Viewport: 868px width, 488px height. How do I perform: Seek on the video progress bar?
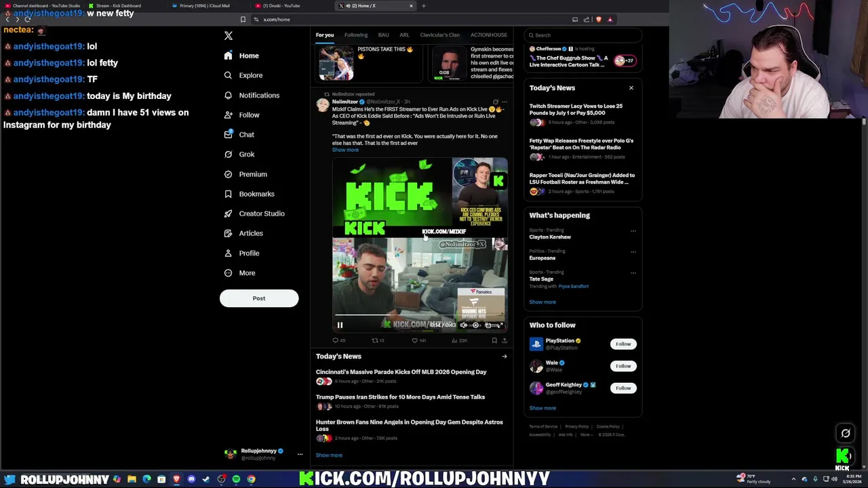(419, 317)
